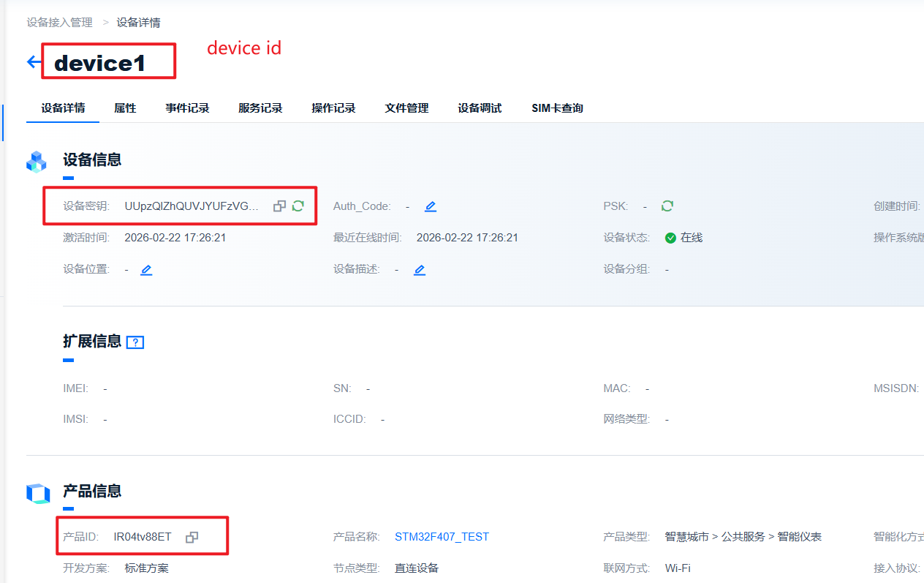
Task: Open the 设备详情 tab
Action: coord(63,108)
